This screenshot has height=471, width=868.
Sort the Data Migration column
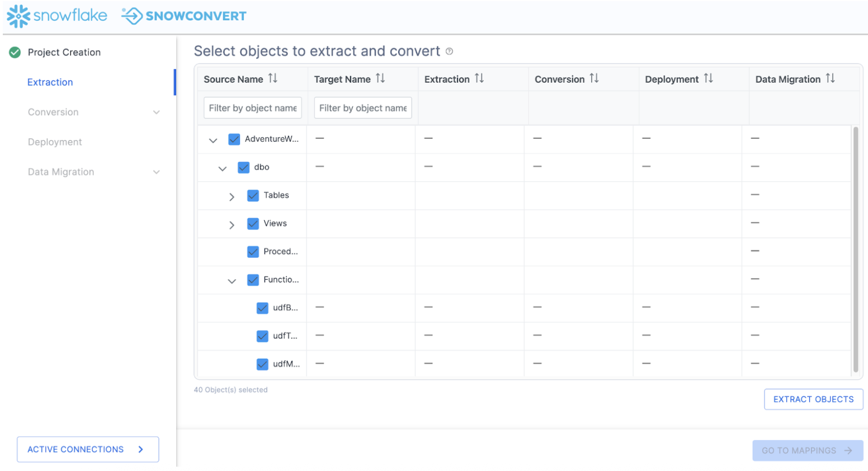point(830,79)
